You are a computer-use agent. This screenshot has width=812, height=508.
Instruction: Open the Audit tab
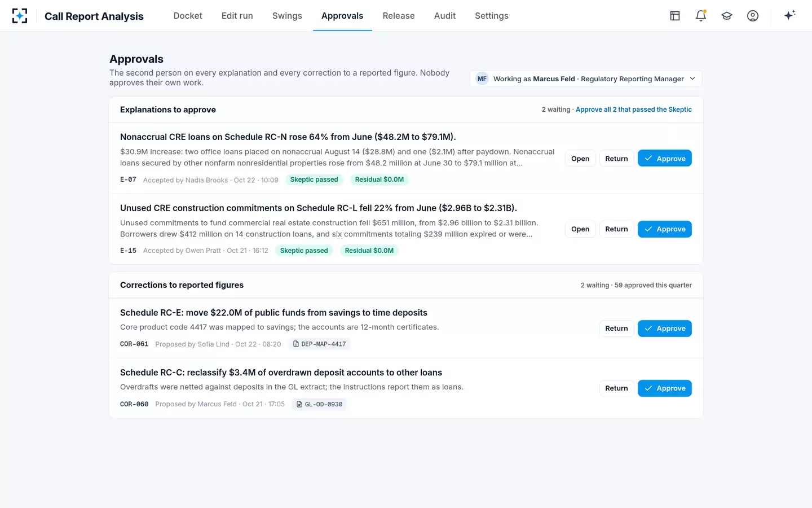(x=445, y=16)
